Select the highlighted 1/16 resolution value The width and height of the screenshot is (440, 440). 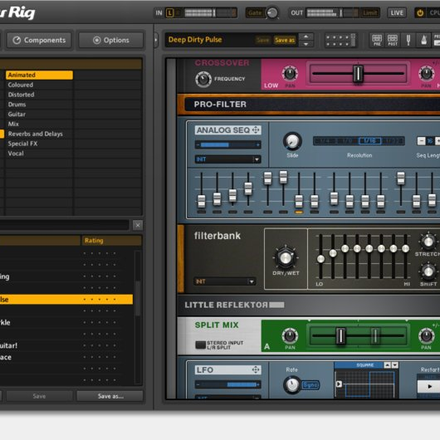(369, 141)
